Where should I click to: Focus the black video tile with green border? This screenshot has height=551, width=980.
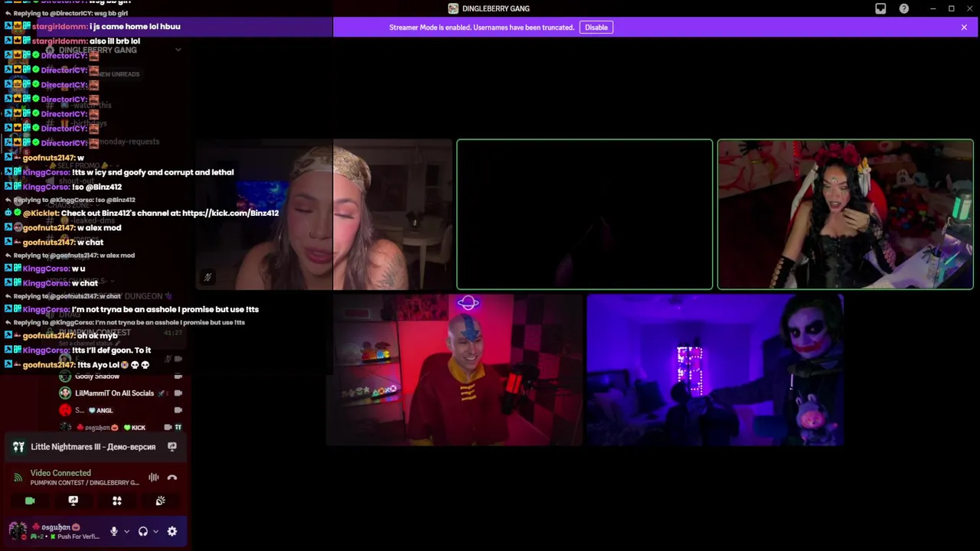pyautogui.click(x=584, y=214)
